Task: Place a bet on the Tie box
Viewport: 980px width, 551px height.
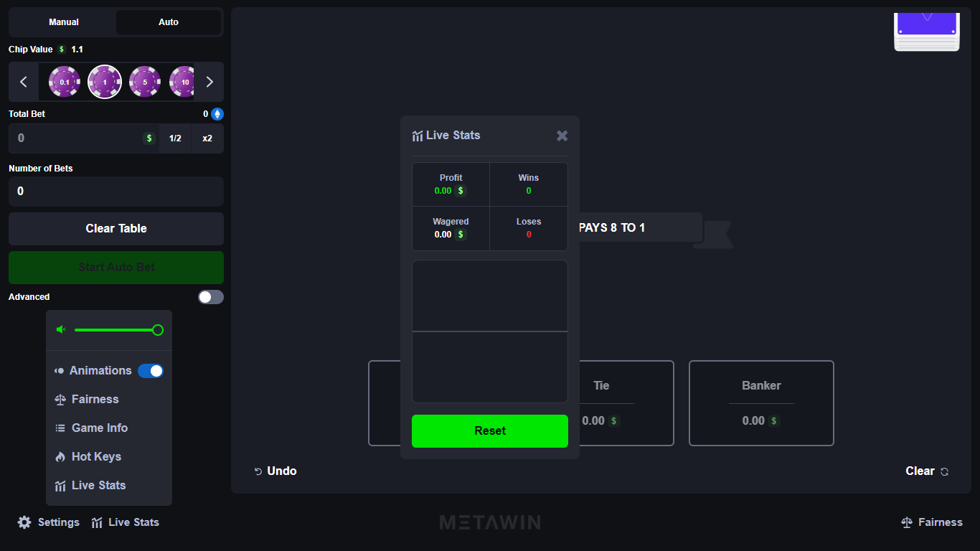Action: tap(625, 403)
